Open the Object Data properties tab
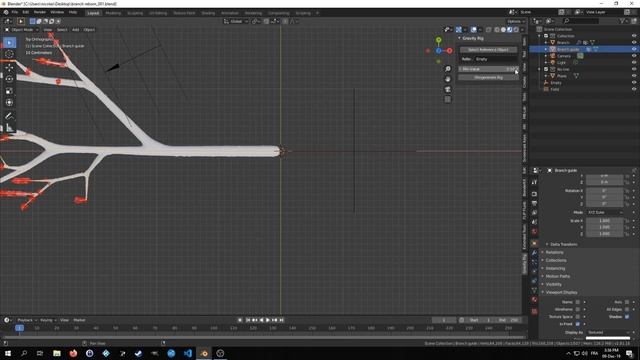 534,290
